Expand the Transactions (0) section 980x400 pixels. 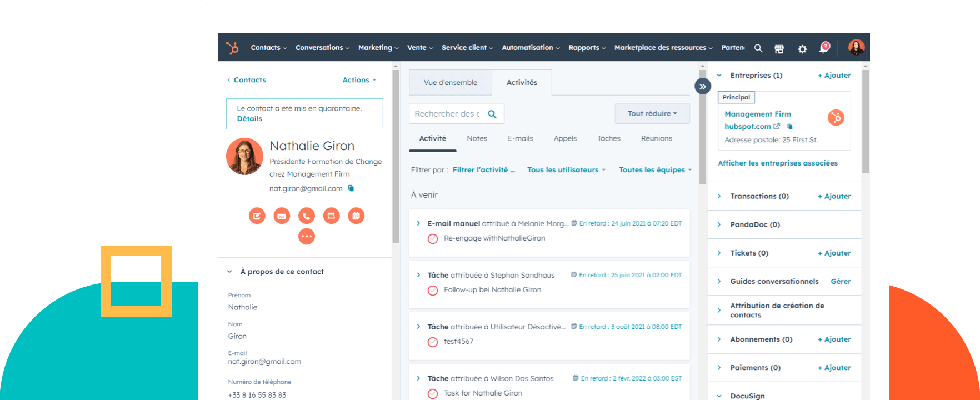click(x=719, y=196)
